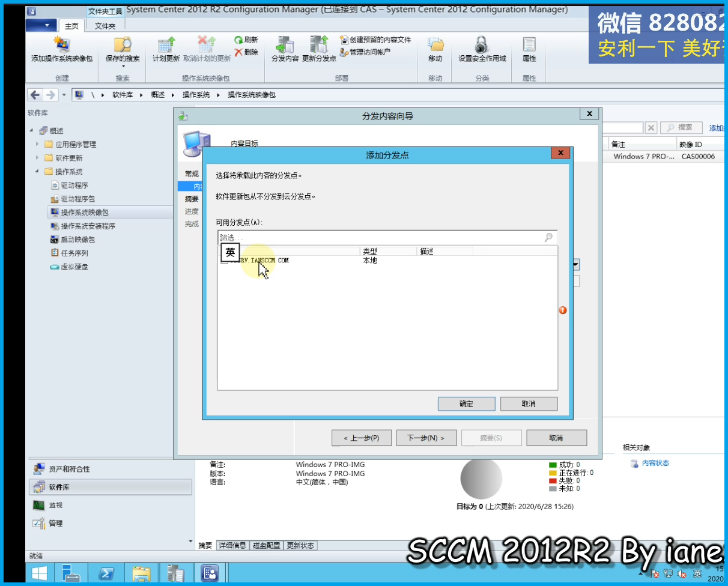
Task: Click 操作系统 in the breadcrumb path
Action: (196, 95)
